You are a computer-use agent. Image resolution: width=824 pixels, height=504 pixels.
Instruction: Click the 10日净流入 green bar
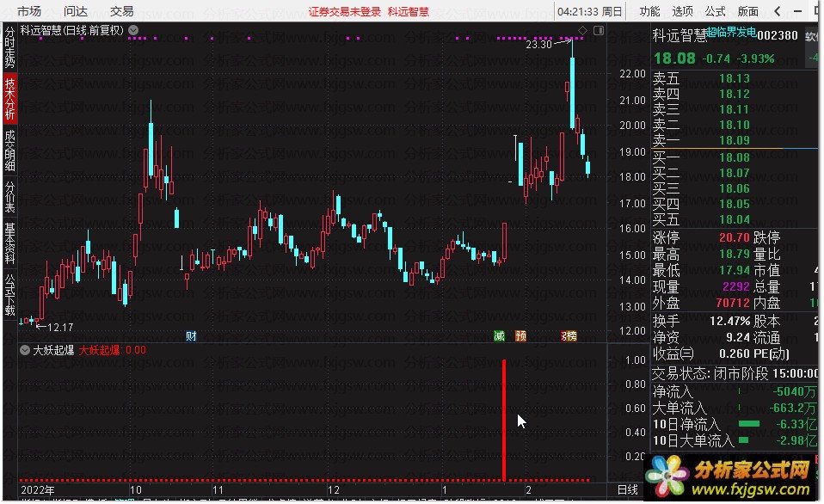(749, 424)
